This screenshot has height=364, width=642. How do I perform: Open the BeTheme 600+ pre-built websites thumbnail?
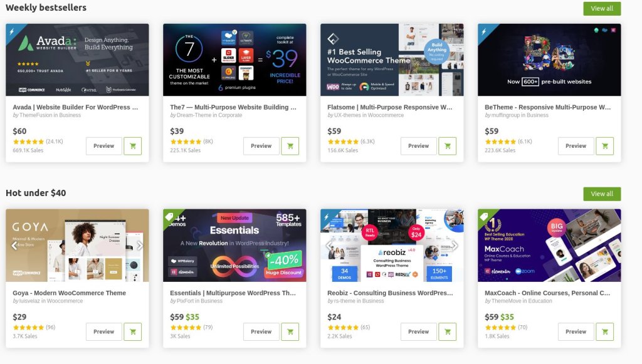click(x=549, y=60)
